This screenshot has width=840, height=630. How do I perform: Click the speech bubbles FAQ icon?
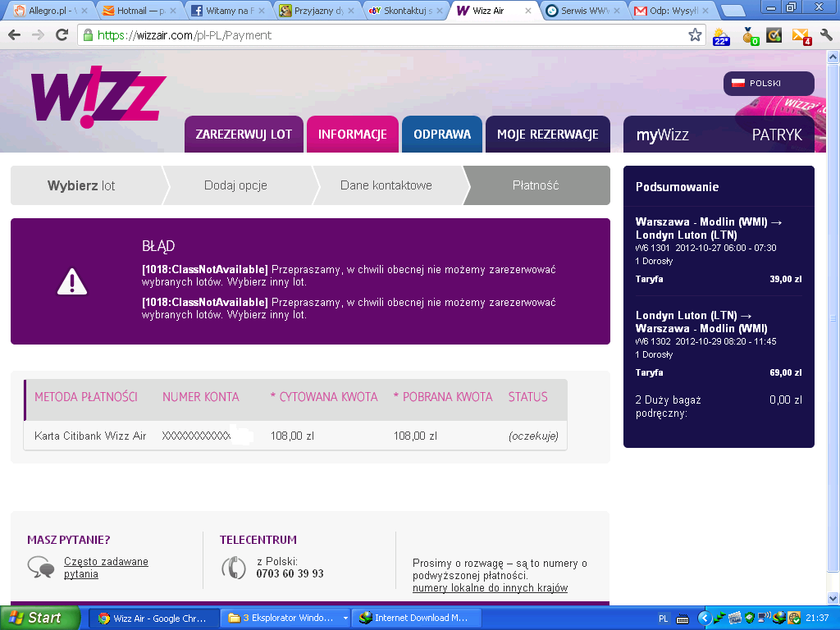[x=41, y=567]
